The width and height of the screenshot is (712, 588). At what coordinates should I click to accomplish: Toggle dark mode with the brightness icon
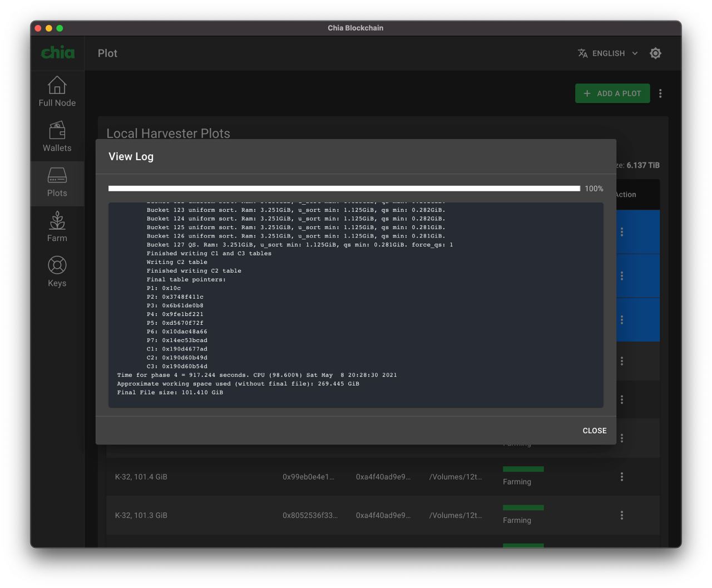(x=656, y=53)
